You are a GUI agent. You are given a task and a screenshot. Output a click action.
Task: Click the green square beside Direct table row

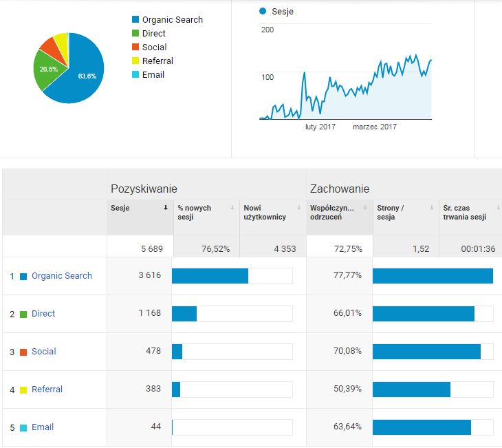pos(23,314)
